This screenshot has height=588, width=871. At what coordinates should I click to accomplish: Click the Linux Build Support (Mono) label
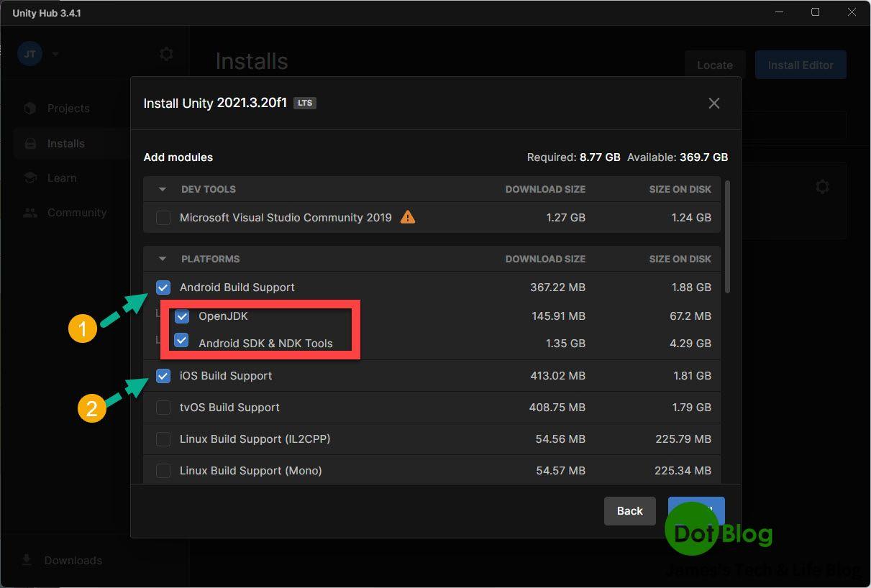click(x=251, y=471)
